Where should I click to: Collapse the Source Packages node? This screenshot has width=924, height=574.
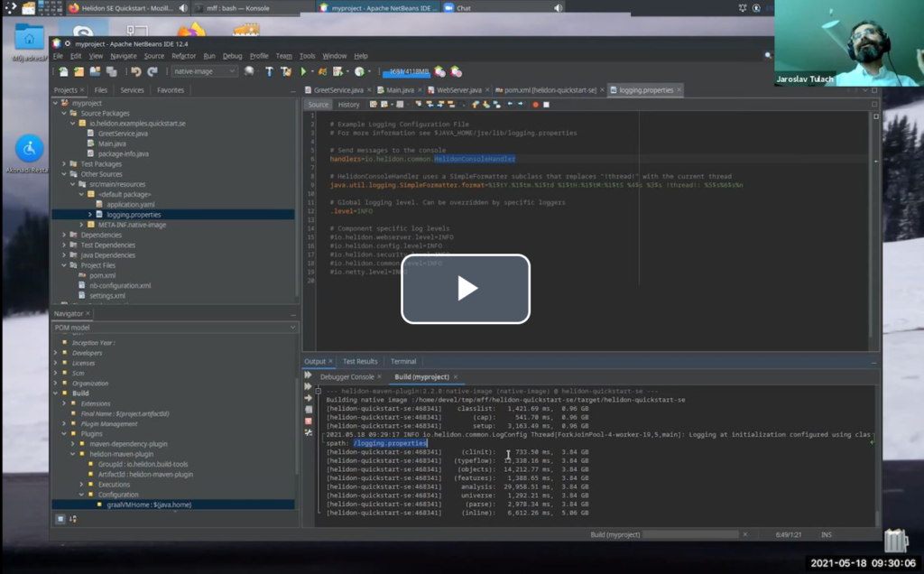(64, 113)
